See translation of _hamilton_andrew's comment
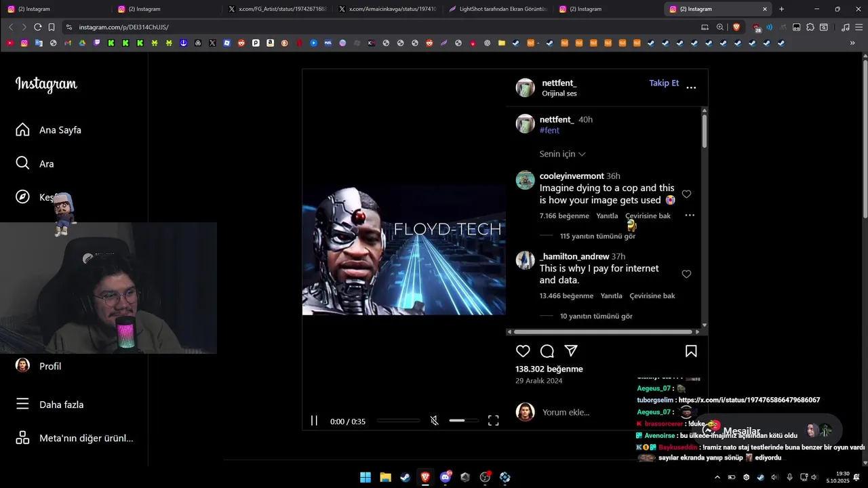 click(652, 296)
